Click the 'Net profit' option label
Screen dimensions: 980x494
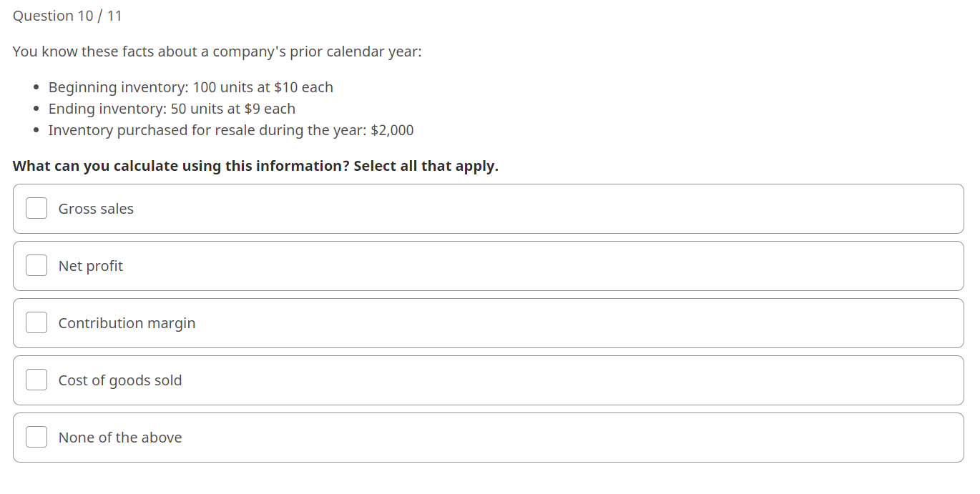[x=91, y=266]
